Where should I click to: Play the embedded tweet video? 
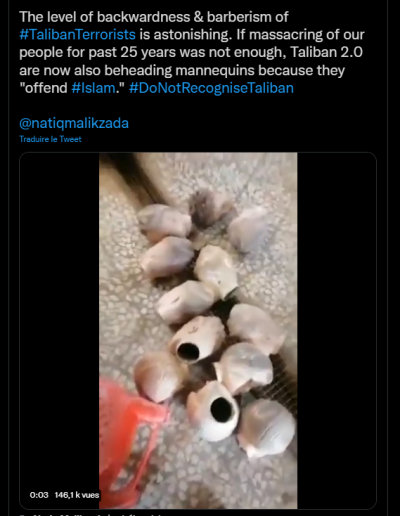tap(198, 330)
